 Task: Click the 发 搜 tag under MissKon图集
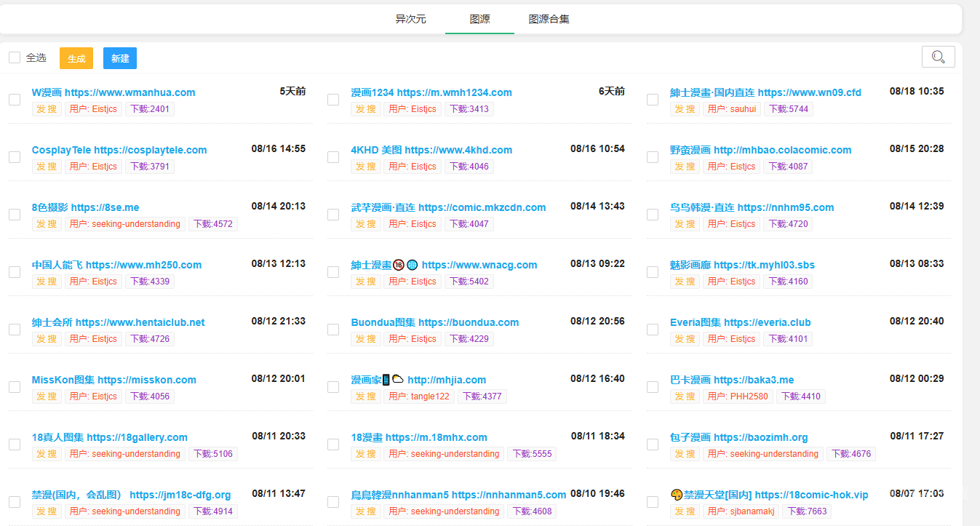pos(47,397)
